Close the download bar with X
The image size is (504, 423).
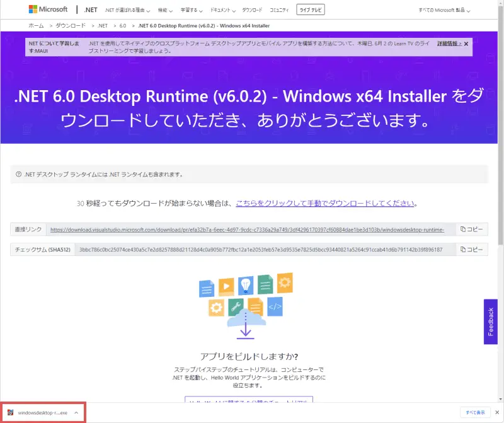[x=497, y=412]
